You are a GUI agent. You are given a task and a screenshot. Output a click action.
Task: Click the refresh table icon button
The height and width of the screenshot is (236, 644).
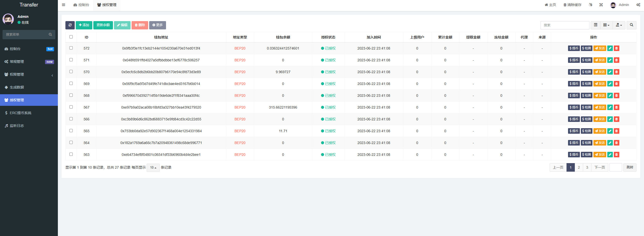pyautogui.click(x=70, y=25)
